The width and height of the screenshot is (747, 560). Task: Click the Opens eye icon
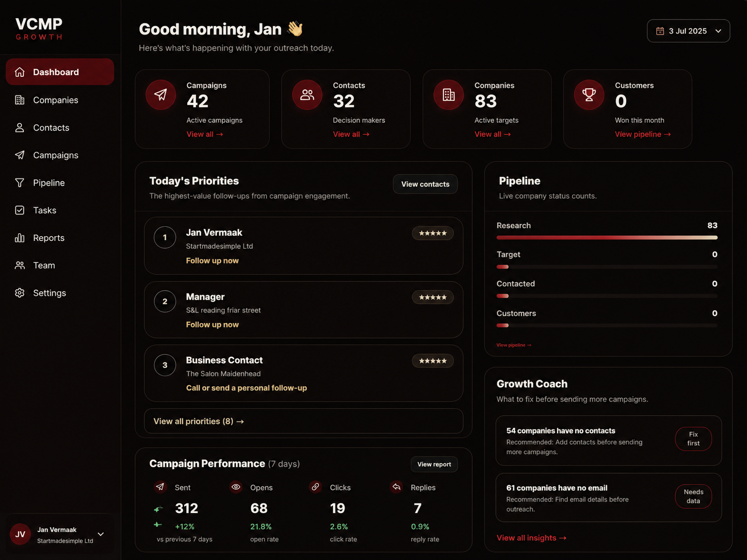(236, 487)
